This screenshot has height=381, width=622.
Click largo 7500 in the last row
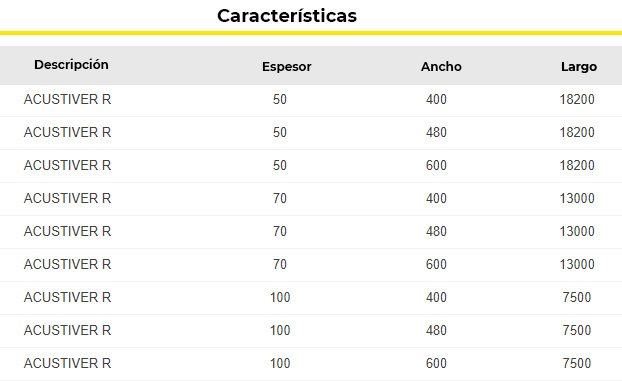coord(577,363)
